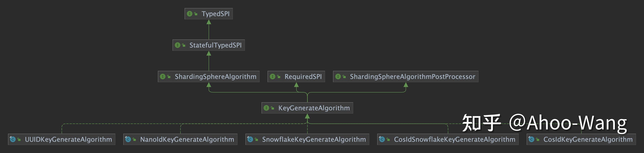
Task: Click the interface icon next to RequiredSPI
Action: click(x=273, y=77)
